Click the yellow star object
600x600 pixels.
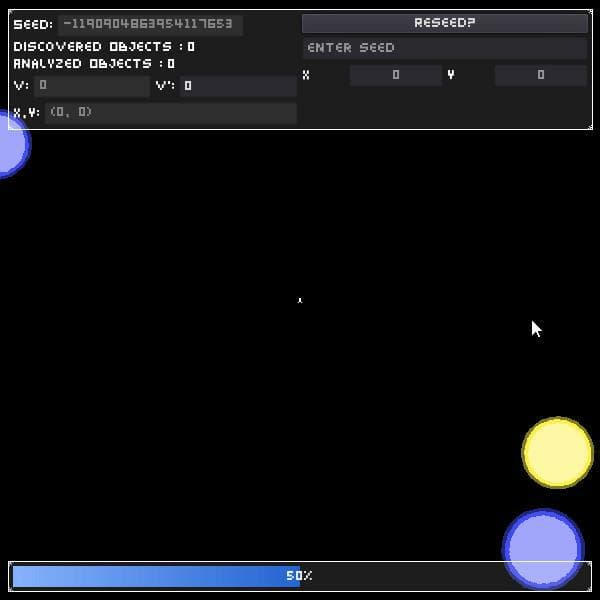(558, 452)
